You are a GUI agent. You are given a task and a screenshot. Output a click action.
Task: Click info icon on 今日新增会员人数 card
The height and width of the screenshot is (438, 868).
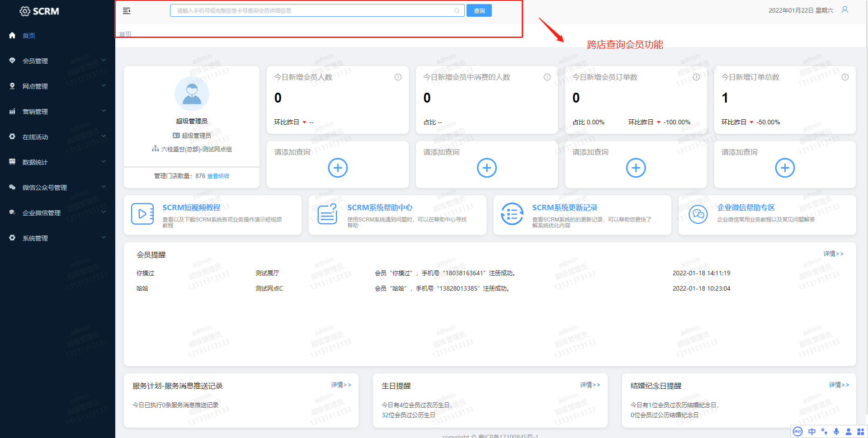[398, 77]
